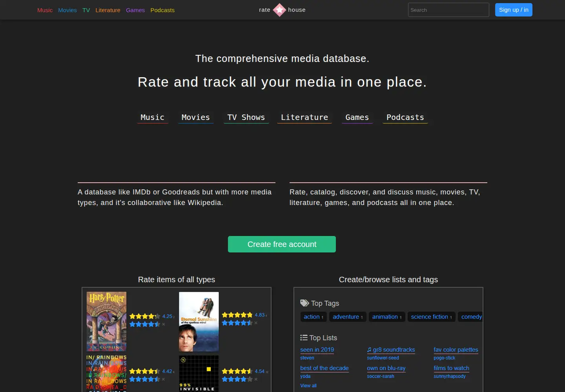Visit the sunflower-seed user profile

pos(383,358)
